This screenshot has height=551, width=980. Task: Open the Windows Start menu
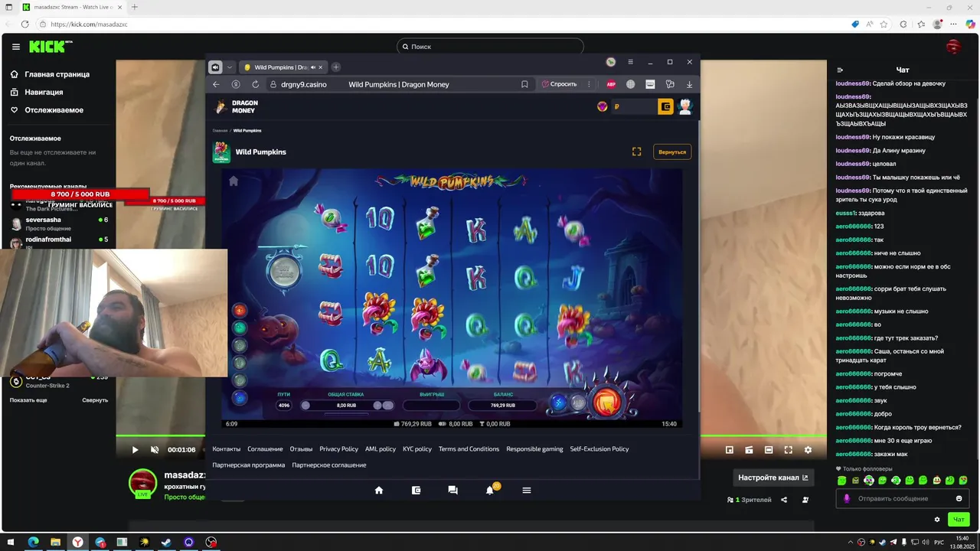[x=10, y=542]
